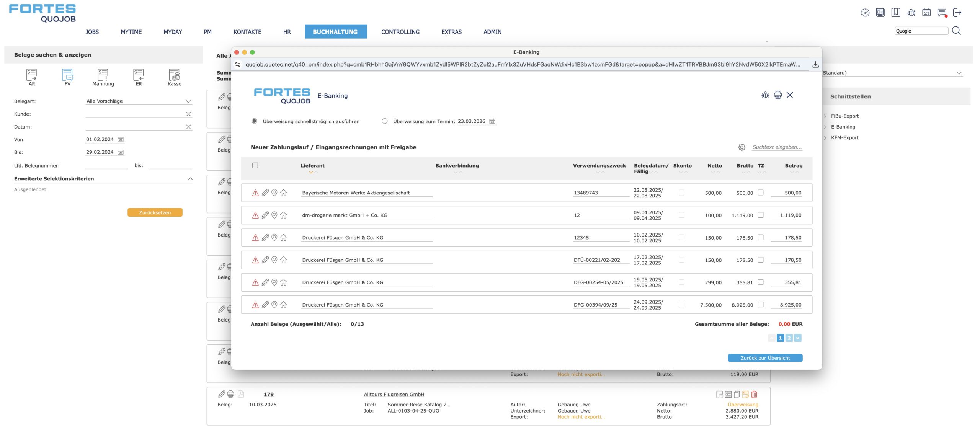Click warning triangle on Bayerische Motoren Werke row
The height and width of the screenshot is (426, 980).
point(255,193)
